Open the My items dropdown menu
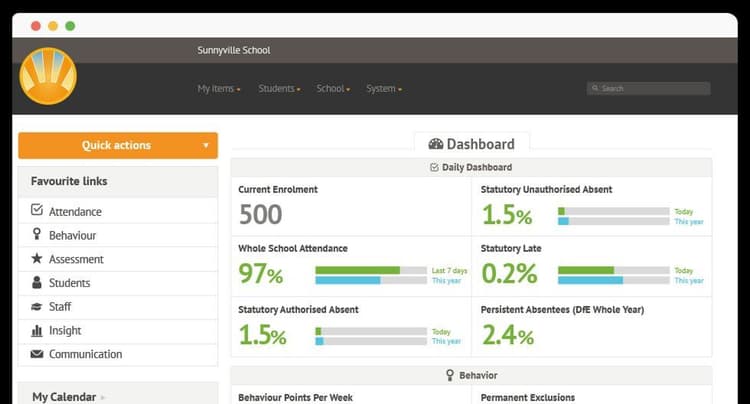 (219, 89)
